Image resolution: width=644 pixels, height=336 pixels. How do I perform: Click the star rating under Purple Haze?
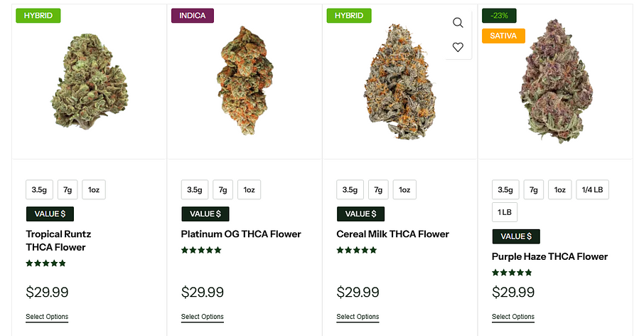(512, 273)
